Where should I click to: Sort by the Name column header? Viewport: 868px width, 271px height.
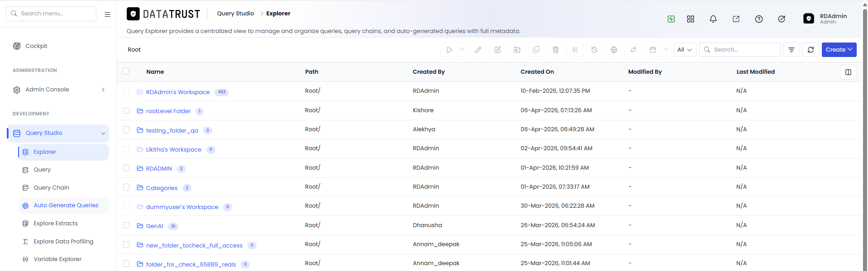pos(155,72)
